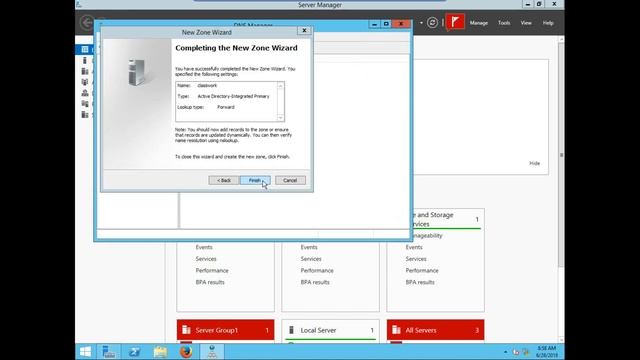Image resolution: width=640 pixels, height=360 pixels.
Task: Click Finish in the New Zone Wizard
Action: (255, 180)
